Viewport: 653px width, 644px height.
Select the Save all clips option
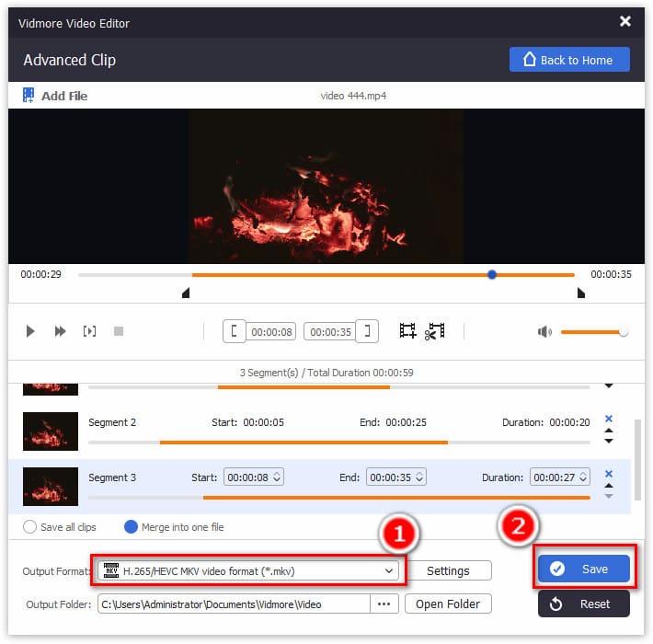pyautogui.click(x=30, y=527)
